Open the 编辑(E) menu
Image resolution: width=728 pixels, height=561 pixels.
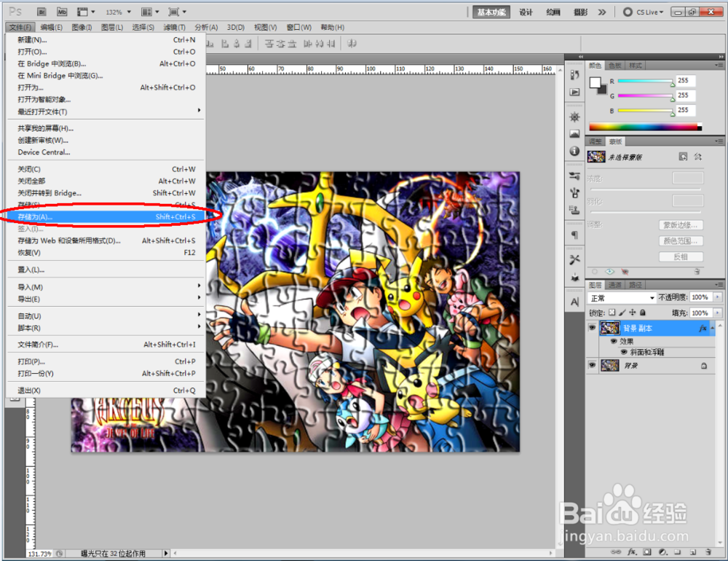[52, 28]
